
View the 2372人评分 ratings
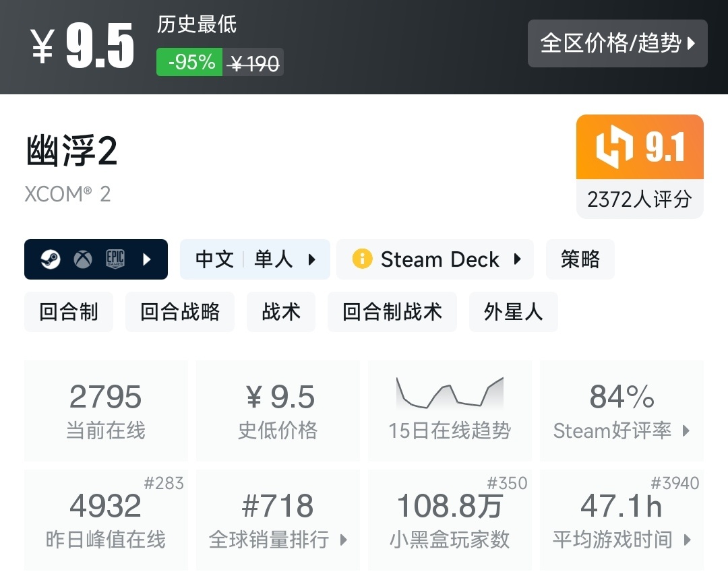[x=638, y=198]
